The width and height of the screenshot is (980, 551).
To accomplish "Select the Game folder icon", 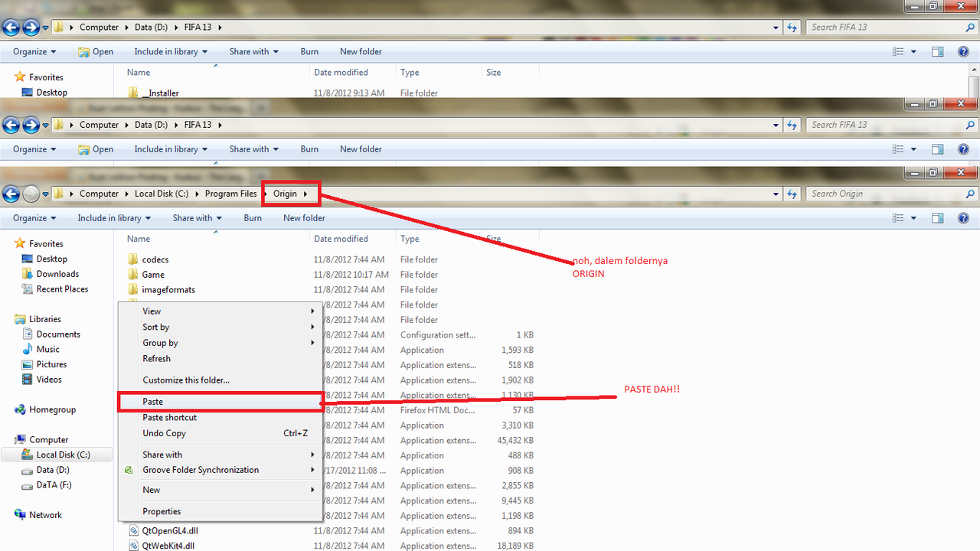I will coord(132,275).
